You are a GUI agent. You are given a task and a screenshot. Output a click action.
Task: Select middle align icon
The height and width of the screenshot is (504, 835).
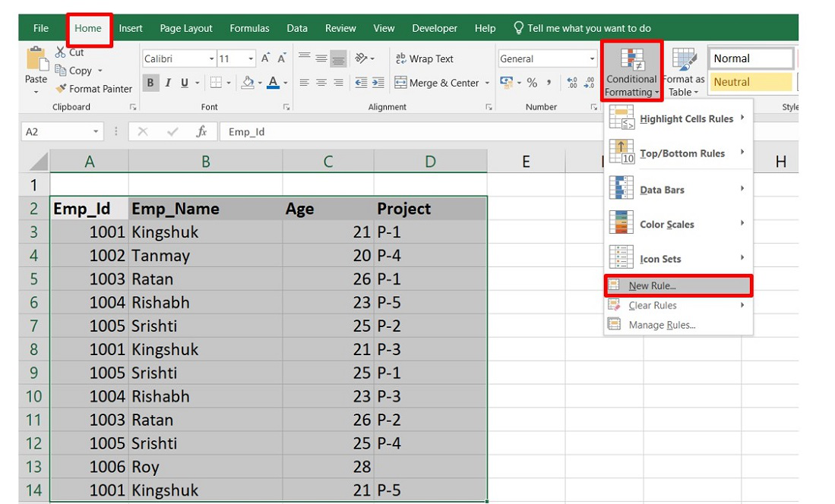pos(321,58)
